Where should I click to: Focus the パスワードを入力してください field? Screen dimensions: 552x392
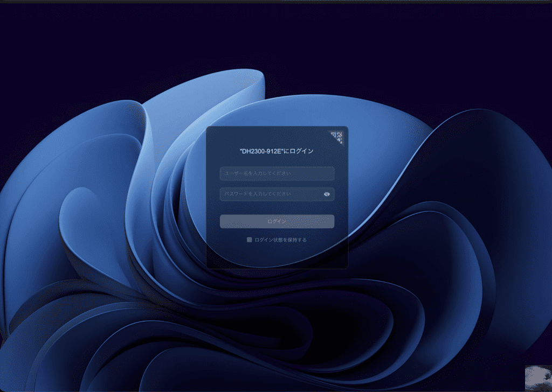click(270, 194)
